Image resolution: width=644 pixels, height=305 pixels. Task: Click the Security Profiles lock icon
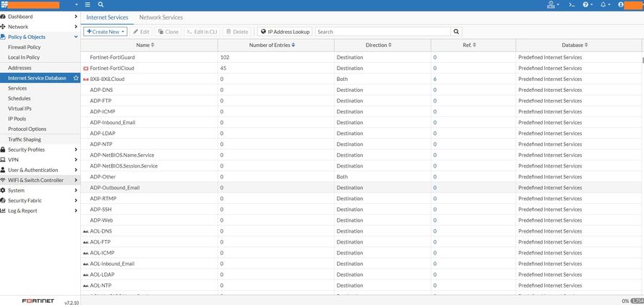[x=3, y=150]
